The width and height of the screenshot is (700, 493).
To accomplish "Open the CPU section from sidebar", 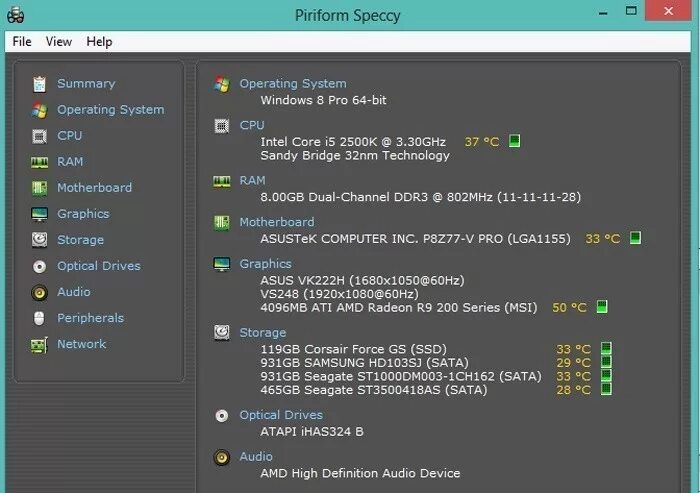I will pyautogui.click(x=70, y=135).
